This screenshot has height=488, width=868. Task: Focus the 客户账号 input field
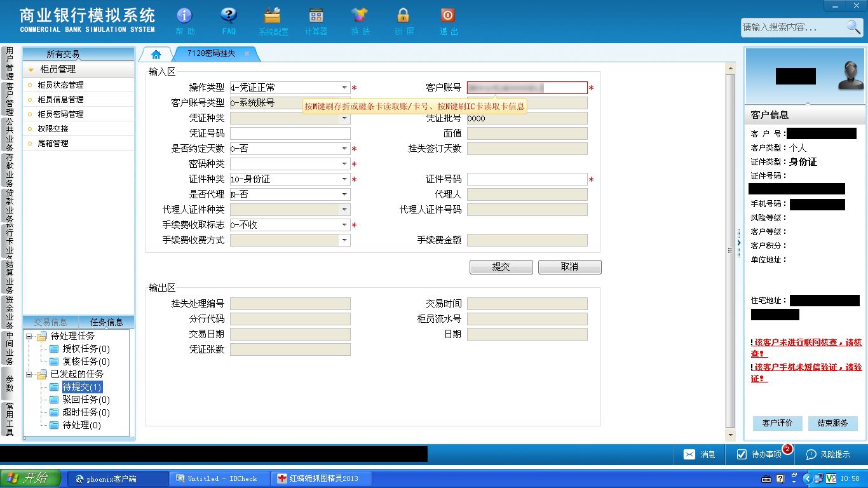[527, 88]
